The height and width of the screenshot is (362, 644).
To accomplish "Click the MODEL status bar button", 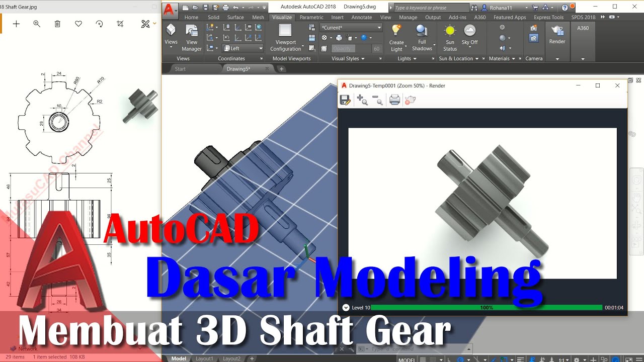I will coord(407,359).
